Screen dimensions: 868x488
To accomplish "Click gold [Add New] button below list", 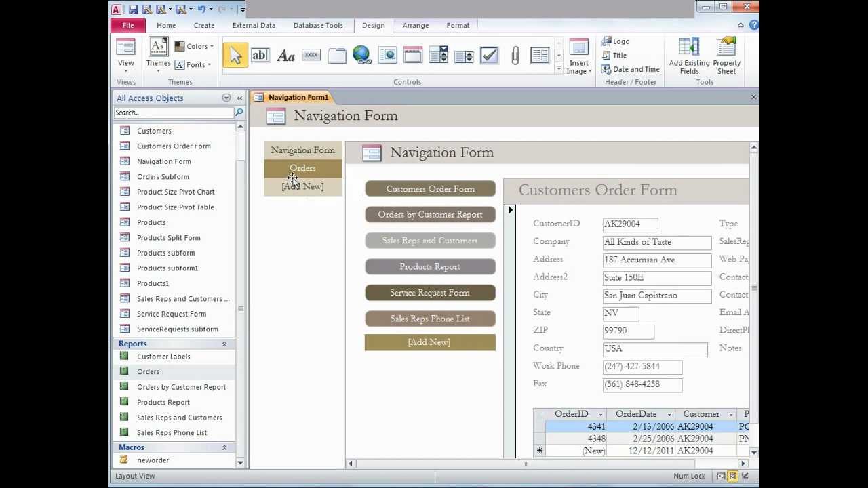I will point(430,342).
